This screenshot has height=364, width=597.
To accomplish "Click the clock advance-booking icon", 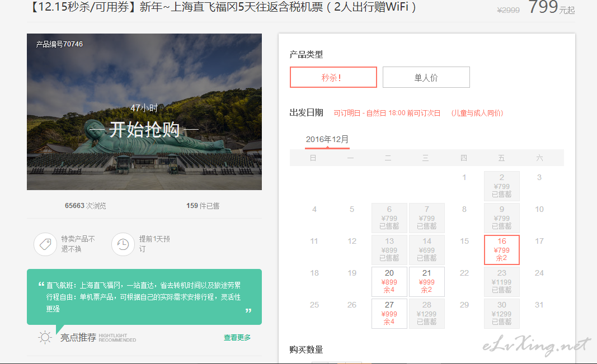I will coord(123,244).
